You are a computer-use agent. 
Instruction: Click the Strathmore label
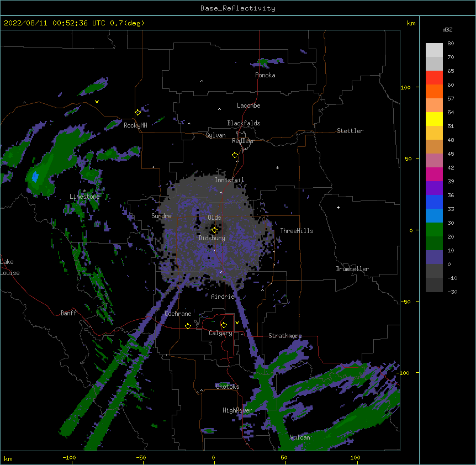click(x=285, y=336)
